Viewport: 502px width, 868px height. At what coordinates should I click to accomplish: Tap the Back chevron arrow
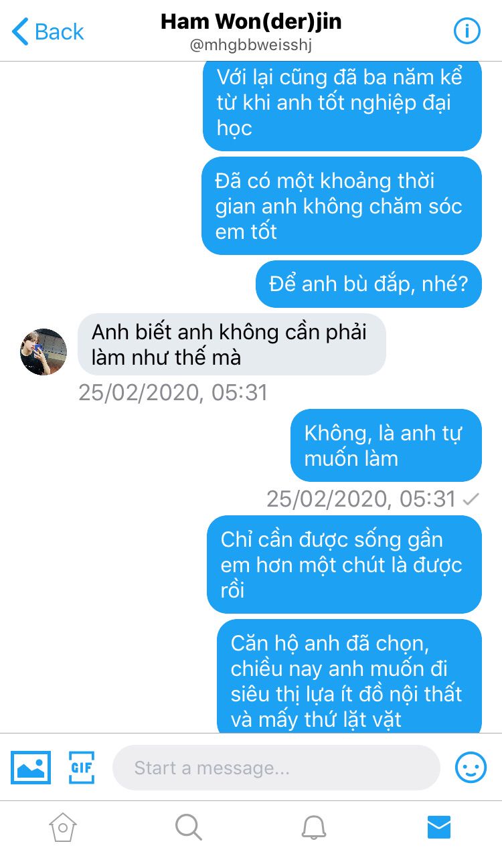21,31
